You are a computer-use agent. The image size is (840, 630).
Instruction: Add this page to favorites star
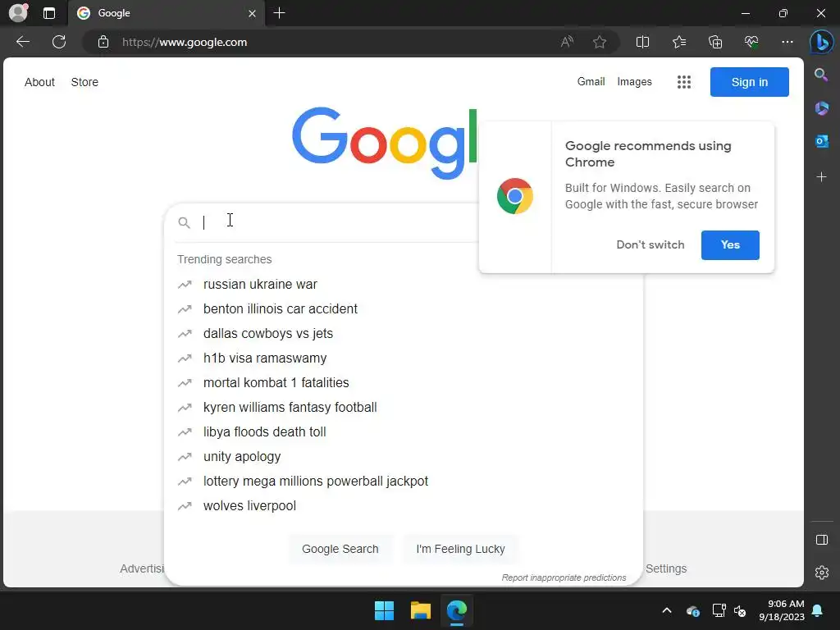click(600, 42)
